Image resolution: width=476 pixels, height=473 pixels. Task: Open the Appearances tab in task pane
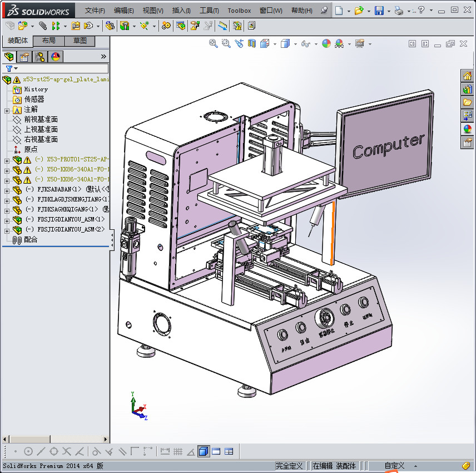coord(467,129)
